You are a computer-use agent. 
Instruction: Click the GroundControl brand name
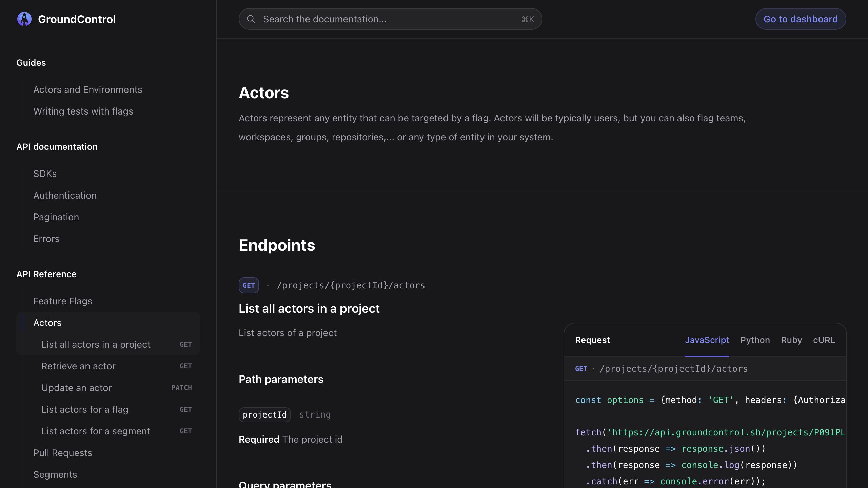(x=77, y=19)
